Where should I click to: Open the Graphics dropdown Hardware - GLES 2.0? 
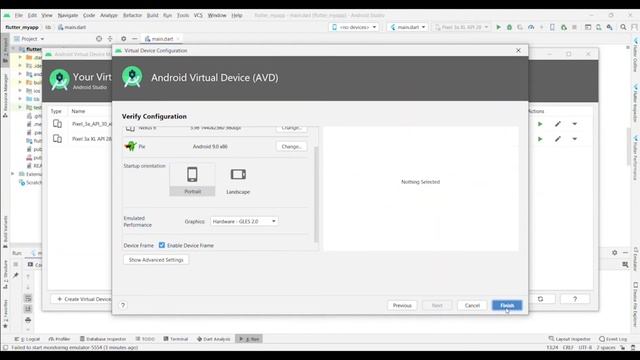244,221
